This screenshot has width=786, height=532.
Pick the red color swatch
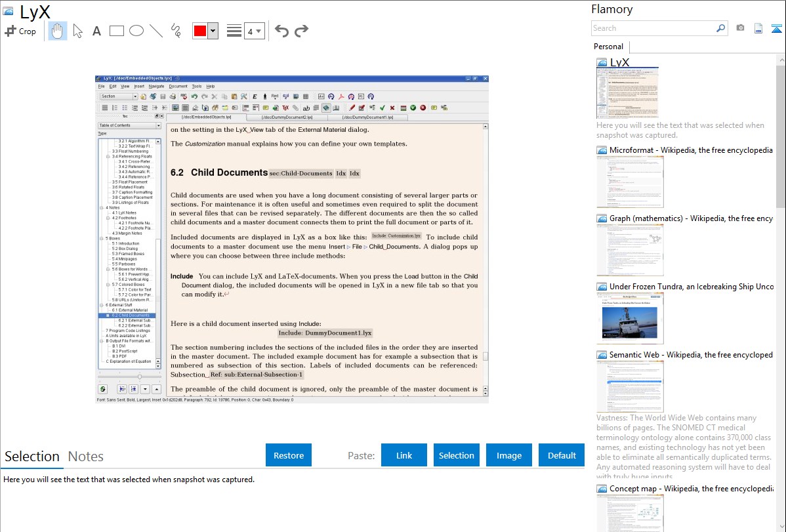[x=200, y=31]
